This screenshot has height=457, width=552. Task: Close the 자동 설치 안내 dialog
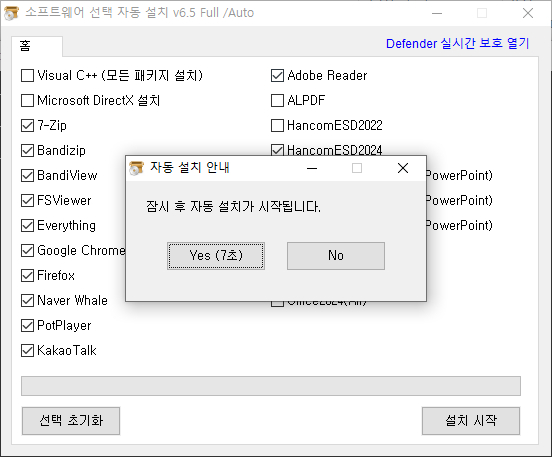(x=403, y=168)
